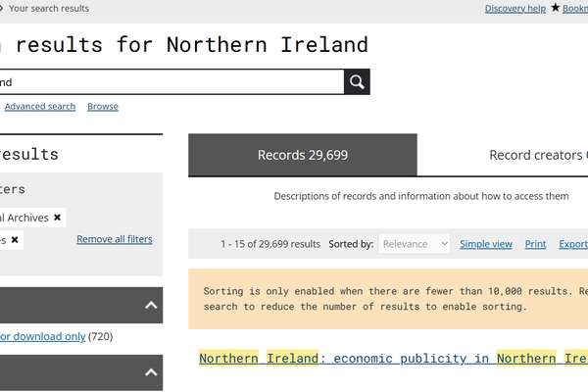Remove the Archives filter with its X
The height and width of the screenshot is (392, 588).
(58, 218)
